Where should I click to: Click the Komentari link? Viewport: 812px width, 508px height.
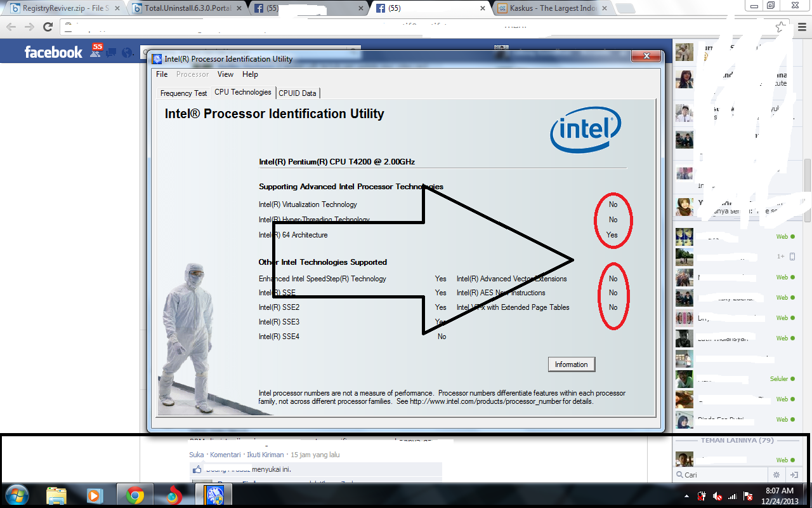225,455
